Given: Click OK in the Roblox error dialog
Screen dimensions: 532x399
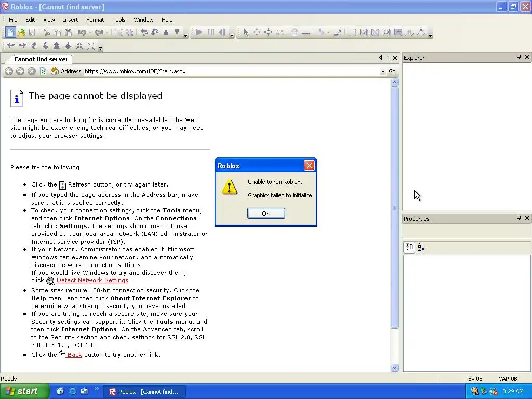Looking at the screenshot, I should click(266, 214).
